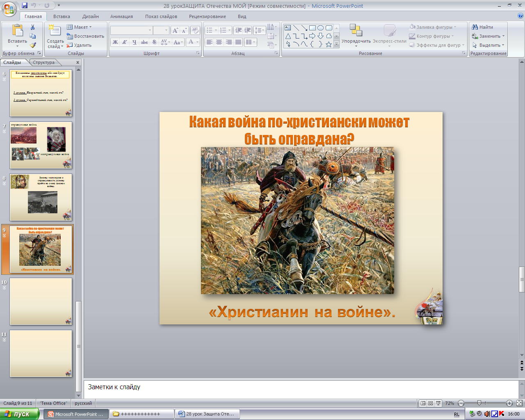
Task: Justify text alignment
Action: [x=238, y=42]
